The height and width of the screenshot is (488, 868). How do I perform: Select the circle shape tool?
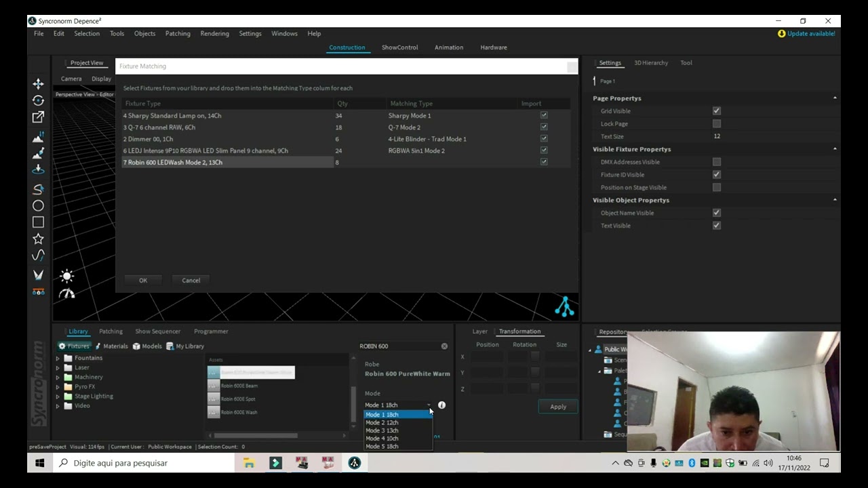coord(38,205)
